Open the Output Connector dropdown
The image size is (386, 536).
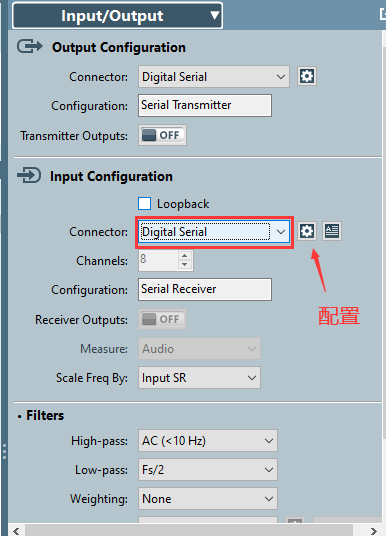coord(214,77)
